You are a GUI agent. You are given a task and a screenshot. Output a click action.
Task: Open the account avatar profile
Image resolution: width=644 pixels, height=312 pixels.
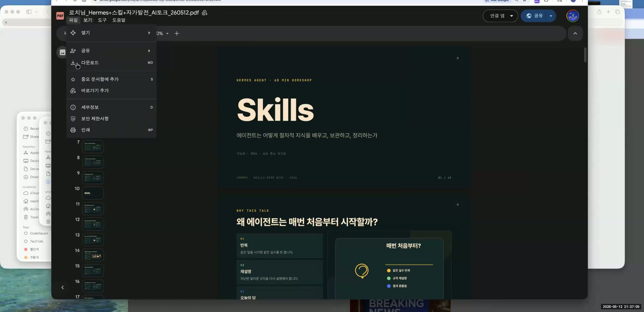click(x=573, y=16)
